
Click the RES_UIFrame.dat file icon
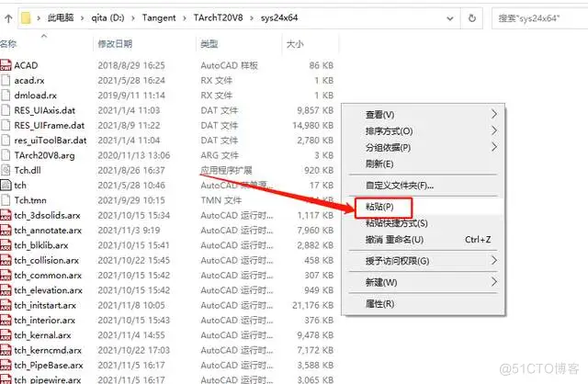click(6, 125)
